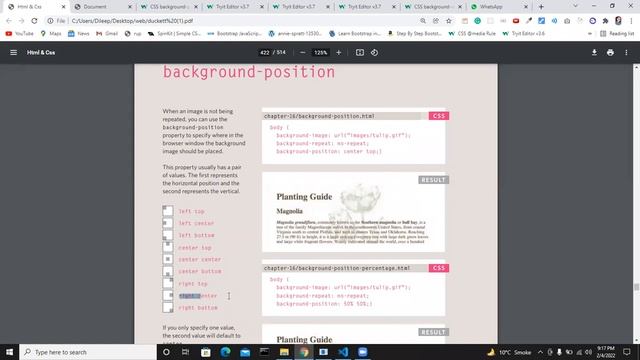The height and width of the screenshot is (360, 640).
Task: Open the Bootstrap JavaScript bookmark
Action: click(235, 33)
